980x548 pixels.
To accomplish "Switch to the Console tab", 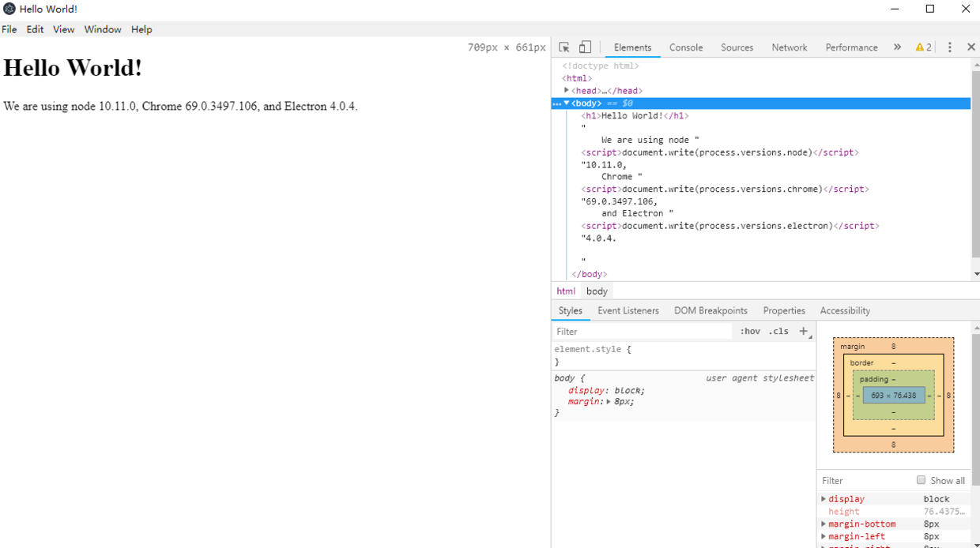I will point(686,47).
